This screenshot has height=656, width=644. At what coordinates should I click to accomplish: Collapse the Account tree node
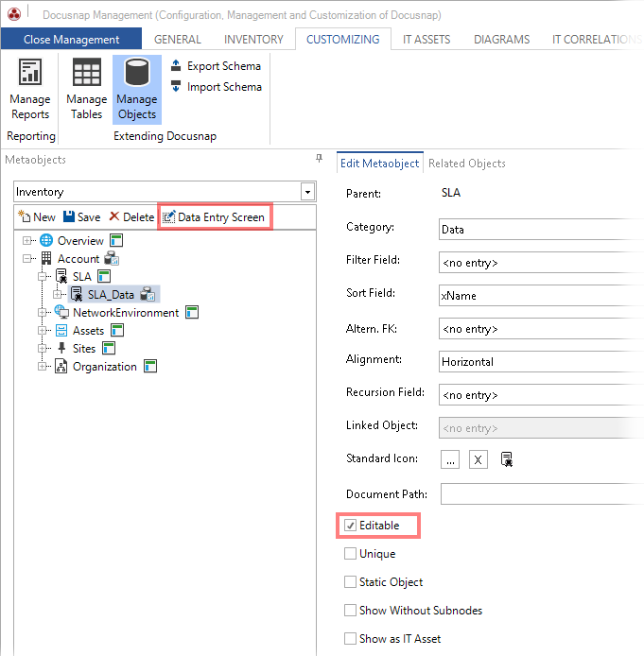point(26,259)
